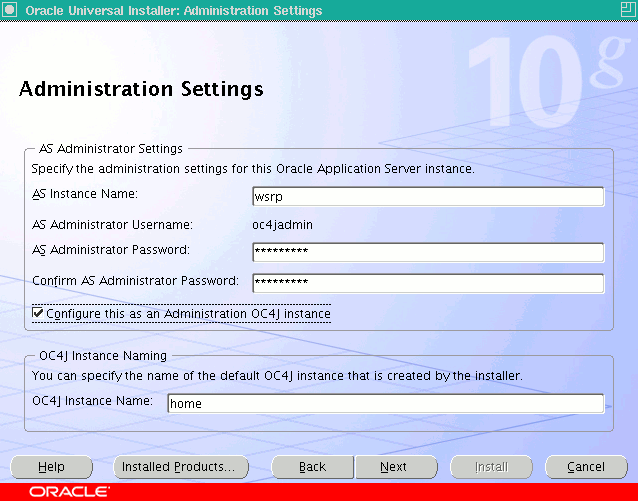
Task: Click the AS Administrator Username label
Action: click(112, 225)
